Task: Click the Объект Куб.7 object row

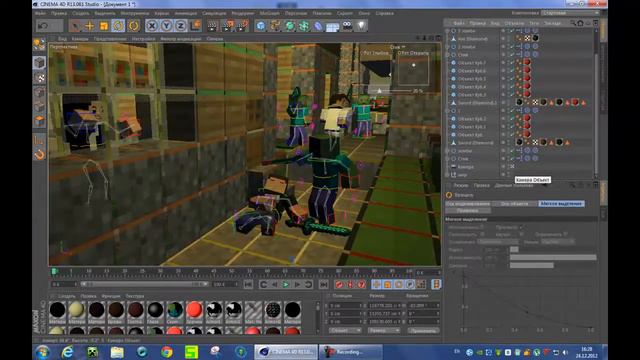Action: tap(471, 63)
